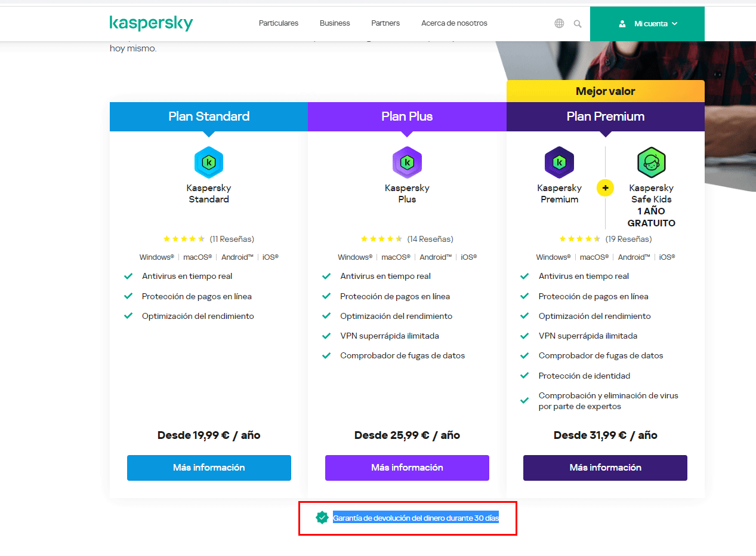Open the Particulares menu
Image resolution: width=756 pixels, height=556 pixels.
[x=279, y=23]
